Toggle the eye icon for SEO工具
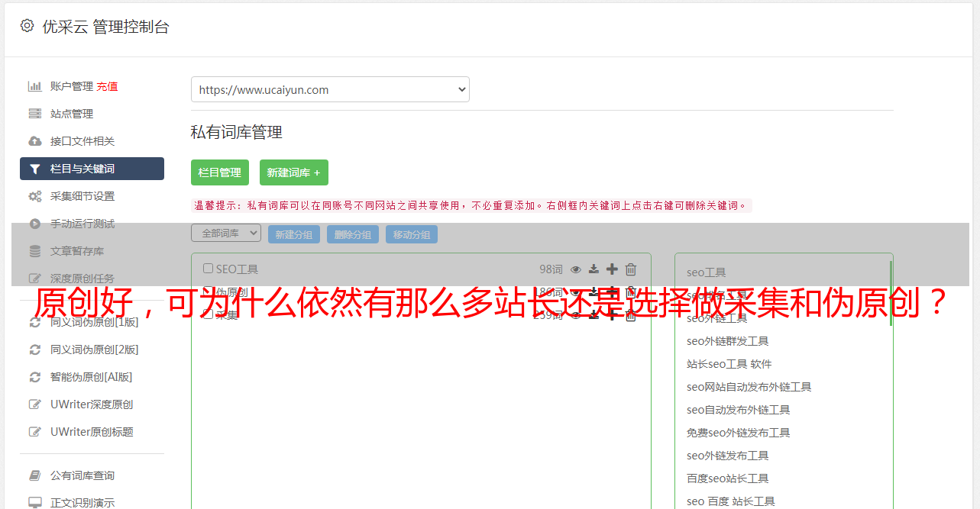 (x=576, y=269)
